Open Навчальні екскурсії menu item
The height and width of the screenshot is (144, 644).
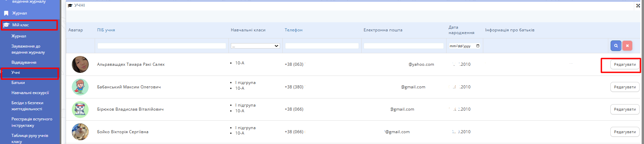tap(30, 93)
